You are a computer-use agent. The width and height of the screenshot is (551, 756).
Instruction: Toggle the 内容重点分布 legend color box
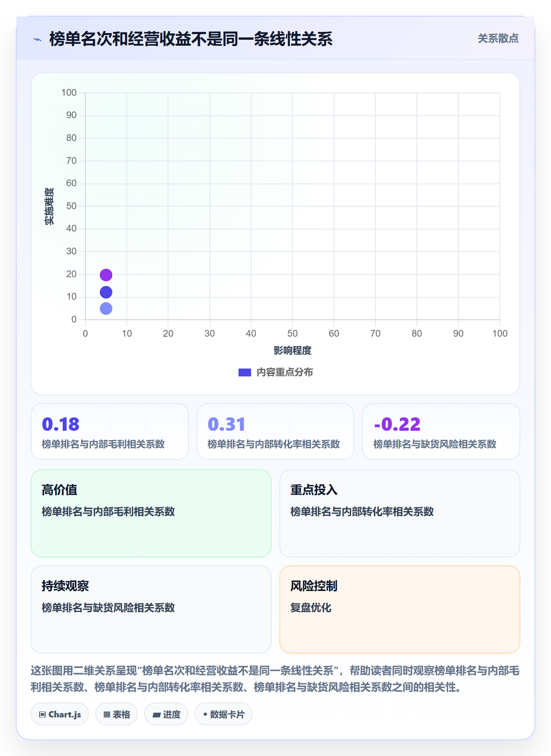[x=244, y=372]
